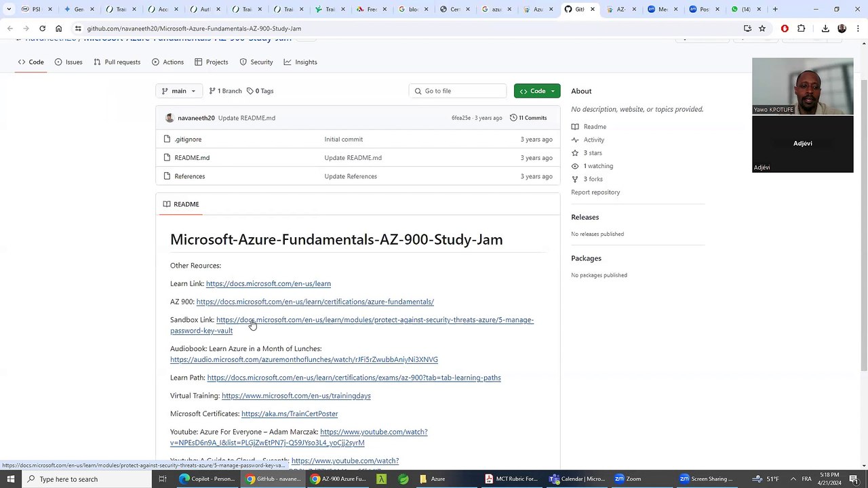Go to browser home page
This screenshot has height=488, width=868.
click(58, 28)
